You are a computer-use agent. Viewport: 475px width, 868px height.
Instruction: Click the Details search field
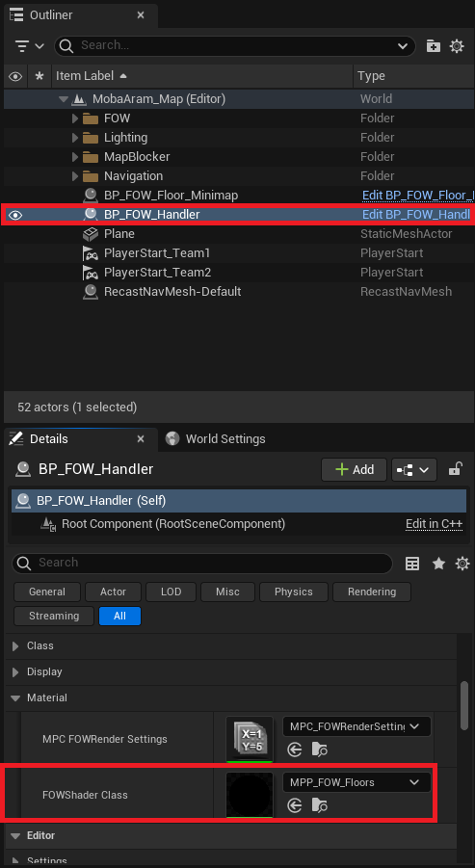pos(202,563)
